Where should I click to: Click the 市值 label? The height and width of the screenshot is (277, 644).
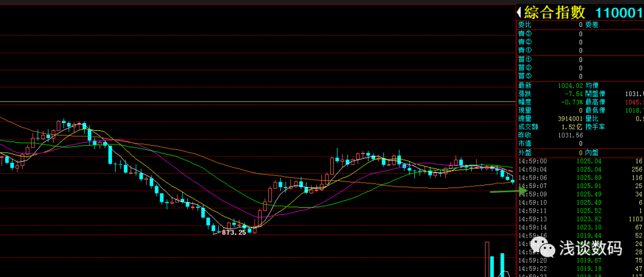(525, 143)
